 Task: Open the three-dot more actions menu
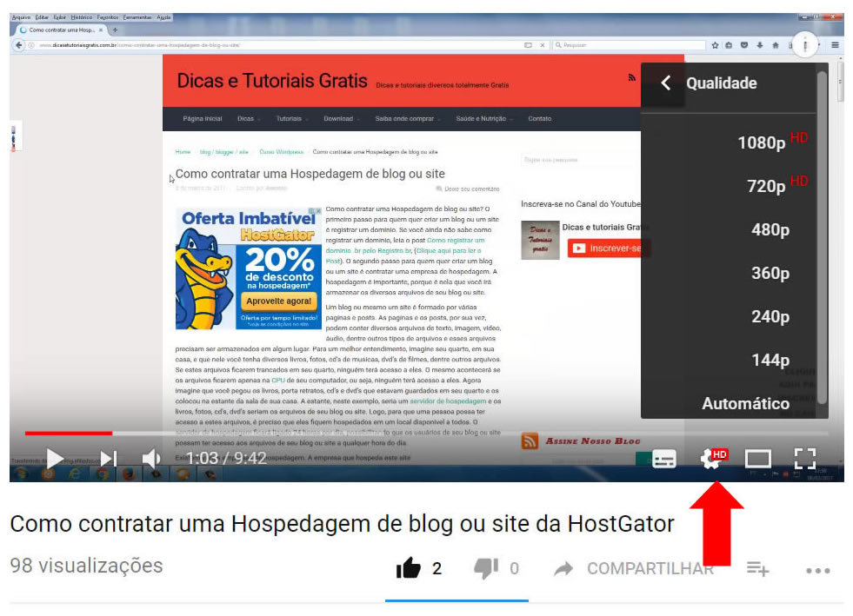tap(817, 570)
